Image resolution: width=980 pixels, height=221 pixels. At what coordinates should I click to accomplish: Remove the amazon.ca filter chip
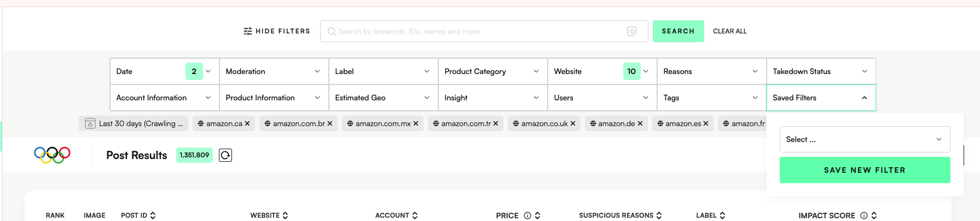pyautogui.click(x=247, y=123)
